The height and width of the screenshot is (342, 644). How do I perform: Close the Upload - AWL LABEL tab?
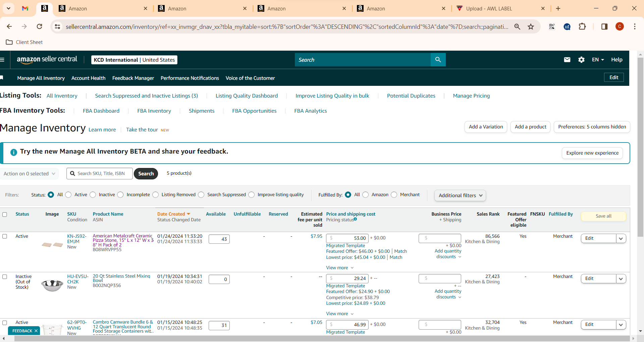point(543,8)
